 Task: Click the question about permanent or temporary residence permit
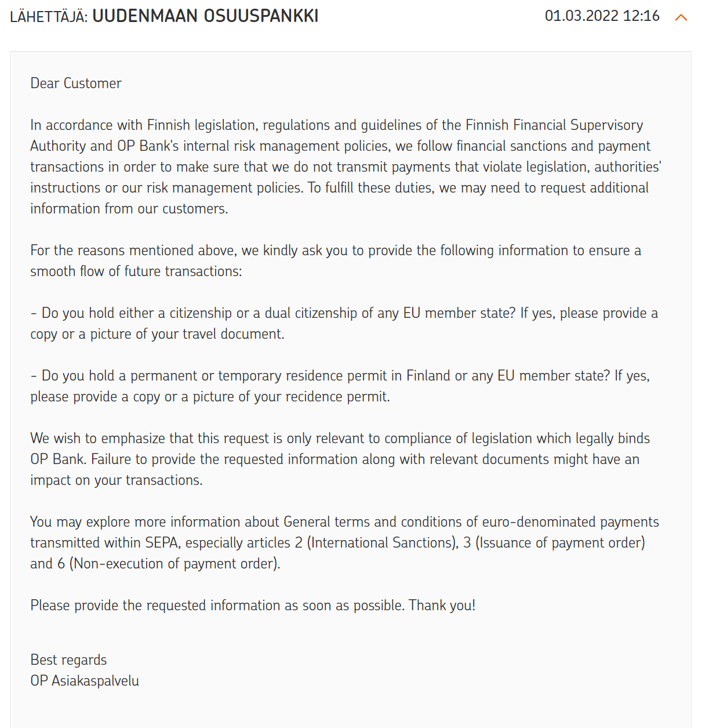coord(340,386)
